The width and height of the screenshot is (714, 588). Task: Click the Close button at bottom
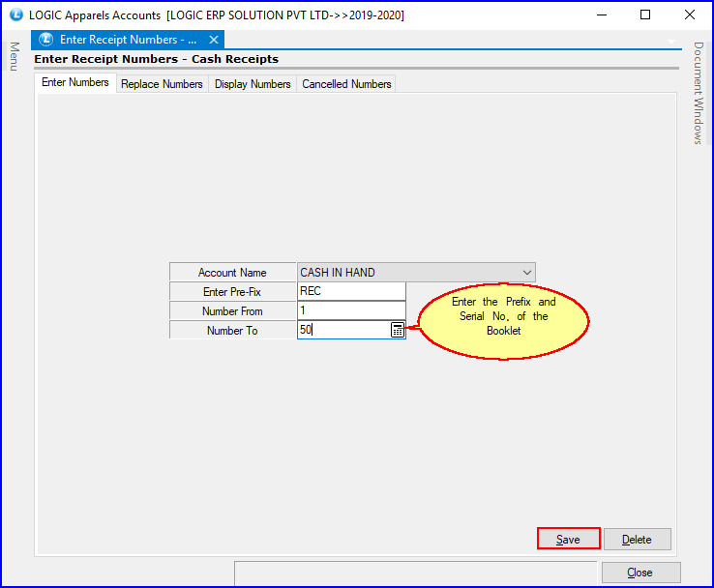640,573
